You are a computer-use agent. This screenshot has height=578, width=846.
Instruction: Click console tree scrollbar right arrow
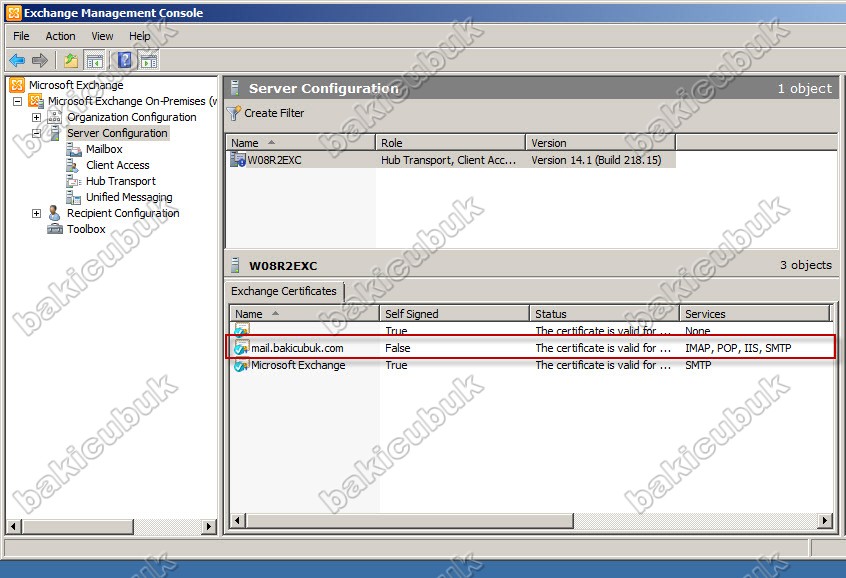209,526
